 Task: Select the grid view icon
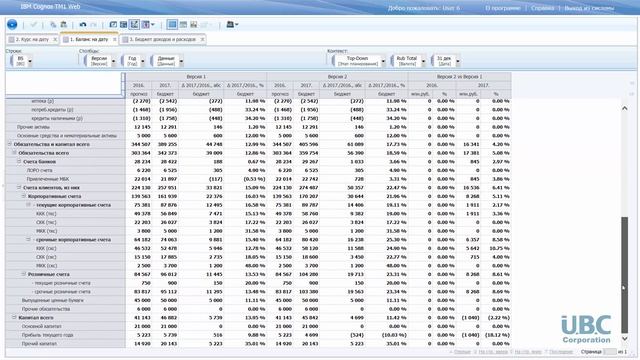point(172,24)
